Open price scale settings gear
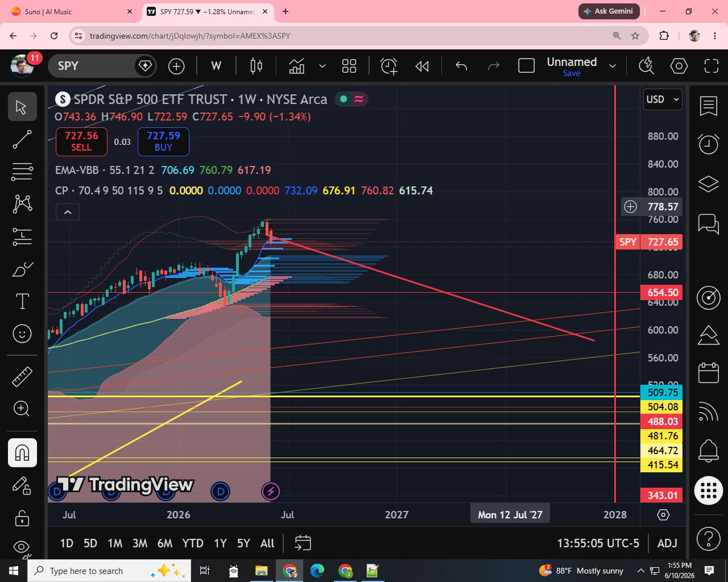Screen dimensions: 728x582 pos(663,515)
